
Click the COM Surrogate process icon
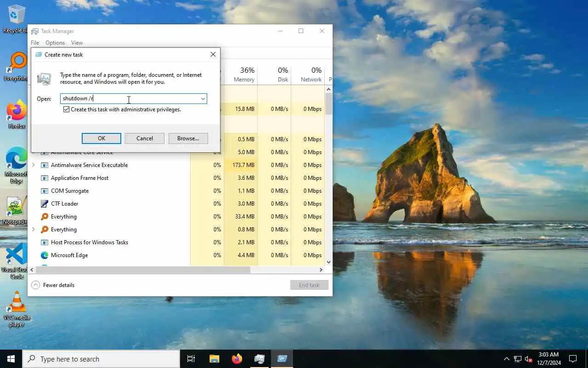pyautogui.click(x=45, y=191)
